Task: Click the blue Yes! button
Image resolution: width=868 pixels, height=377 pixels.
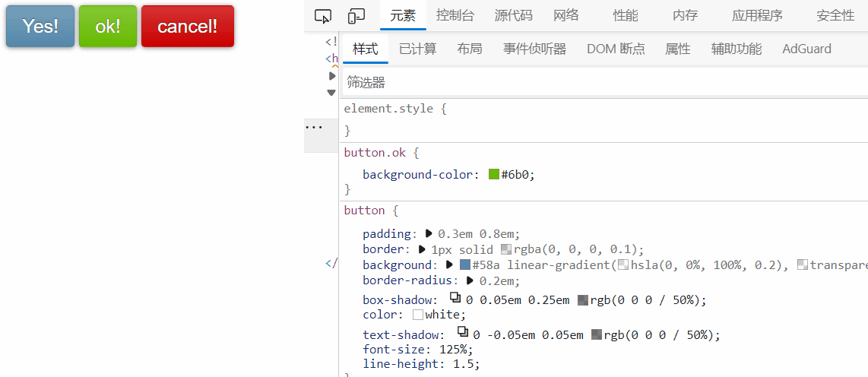Action: click(40, 26)
